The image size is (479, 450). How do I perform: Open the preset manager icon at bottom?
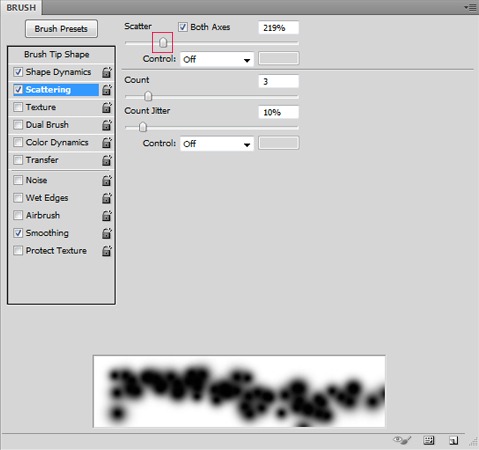(428, 440)
